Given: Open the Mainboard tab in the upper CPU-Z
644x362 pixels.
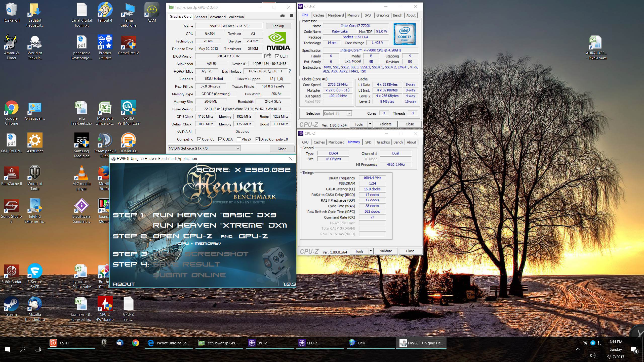Looking at the screenshot, I should pyautogui.click(x=336, y=15).
